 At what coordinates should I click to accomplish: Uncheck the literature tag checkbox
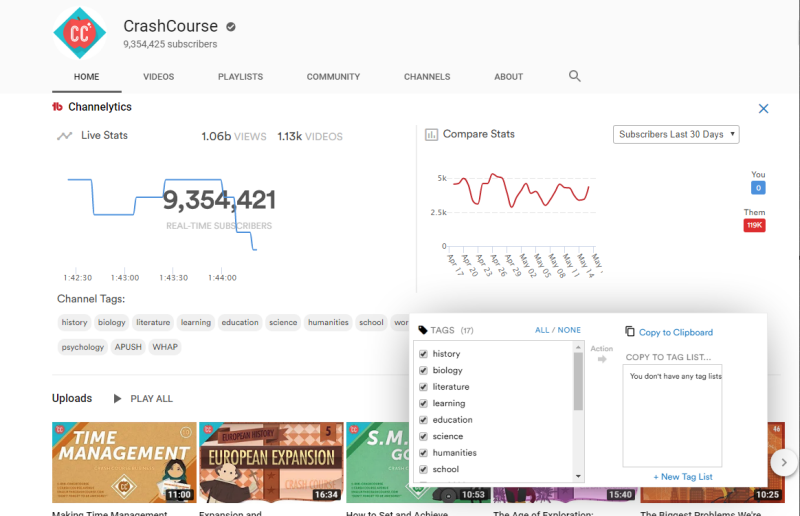423,387
